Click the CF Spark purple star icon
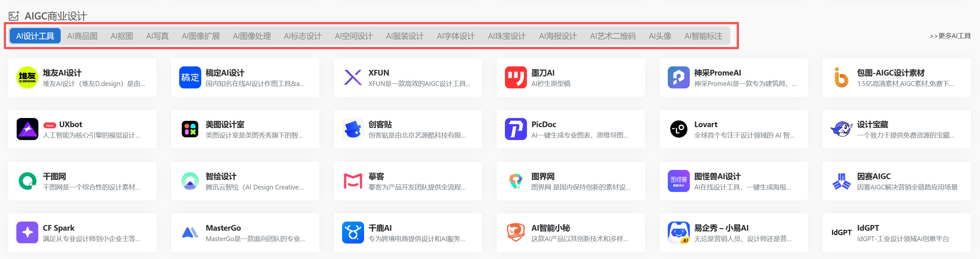 [27, 232]
